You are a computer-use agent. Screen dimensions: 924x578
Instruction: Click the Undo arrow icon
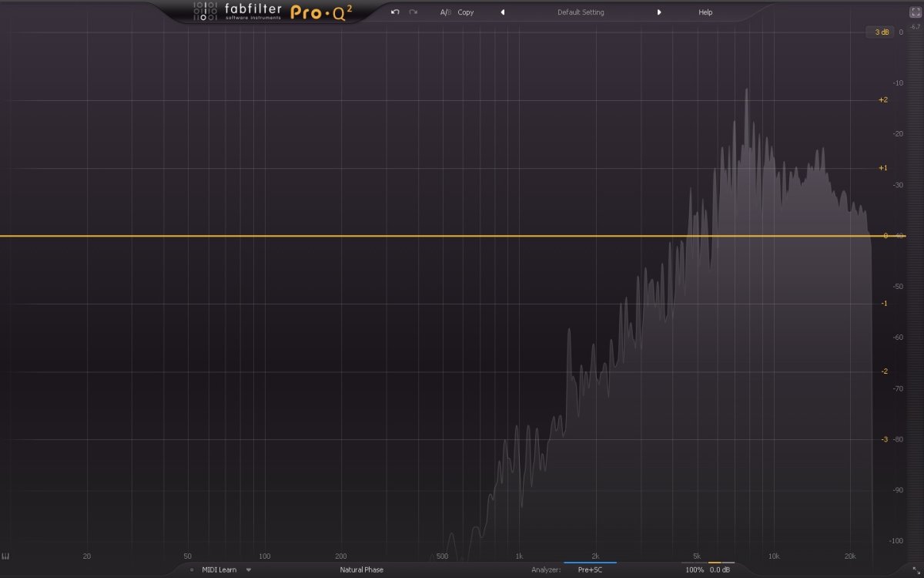(x=395, y=12)
